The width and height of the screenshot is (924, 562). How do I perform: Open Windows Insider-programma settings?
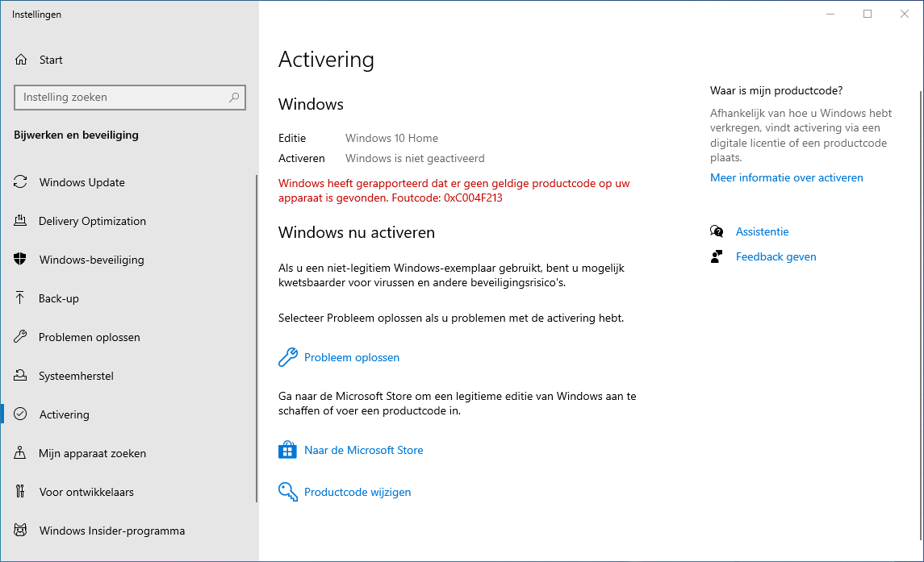click(111, 531)
